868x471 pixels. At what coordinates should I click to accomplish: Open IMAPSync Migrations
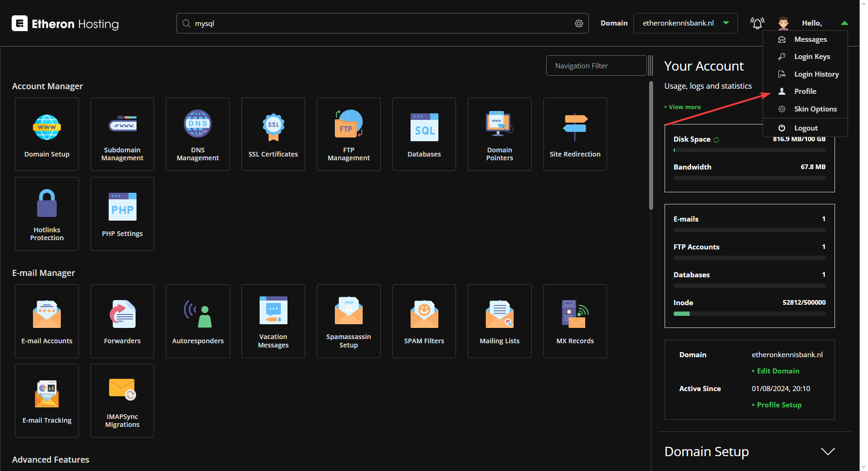122,400
